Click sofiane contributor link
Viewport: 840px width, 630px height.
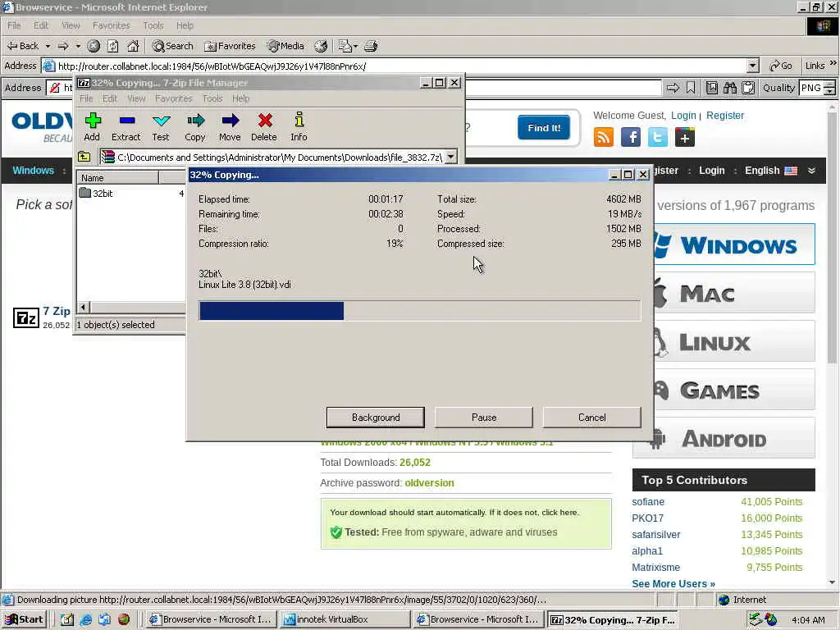(648, 502)
